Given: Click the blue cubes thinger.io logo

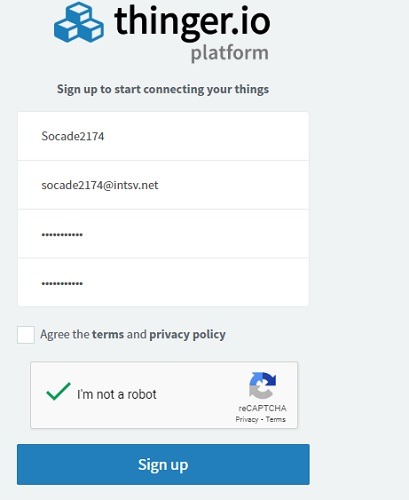Looking at the screenshot, I should [79, 22].
